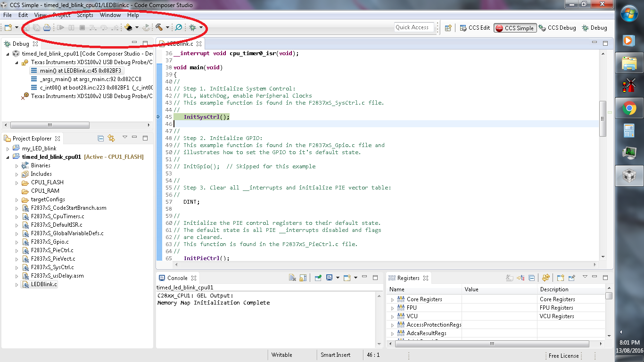Click the Restart toolbar icon

[x=146, y=28]
